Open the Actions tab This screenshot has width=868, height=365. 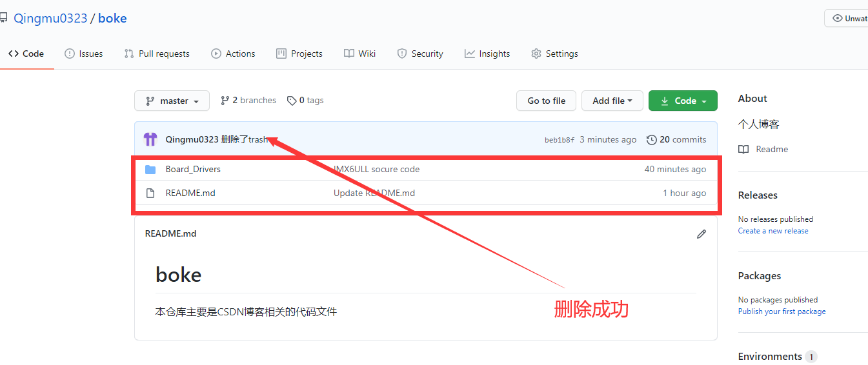coord(233,54)
